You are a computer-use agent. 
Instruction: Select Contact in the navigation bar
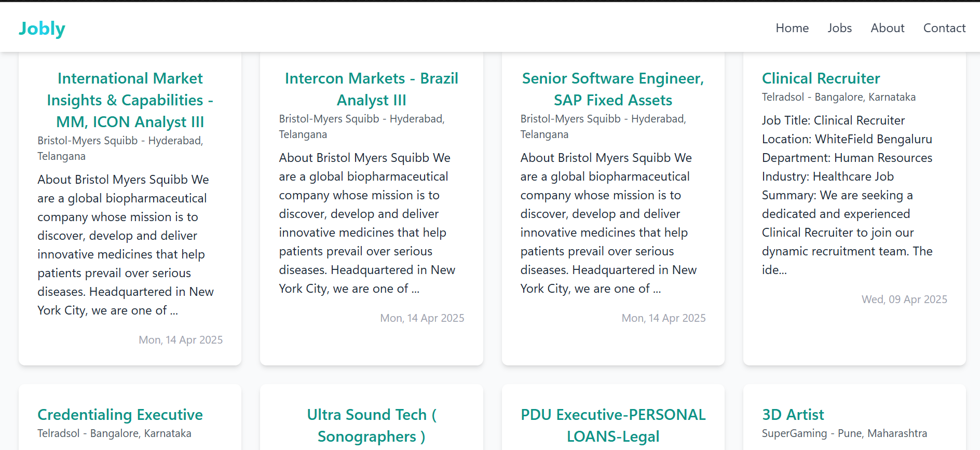(944, 28)
